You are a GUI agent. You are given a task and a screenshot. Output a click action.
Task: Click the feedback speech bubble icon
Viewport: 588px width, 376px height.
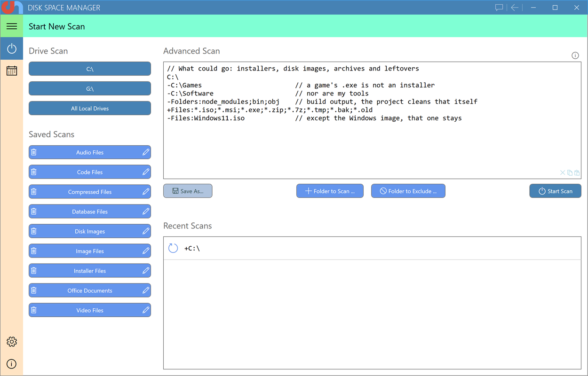click(x=499, y=8)
